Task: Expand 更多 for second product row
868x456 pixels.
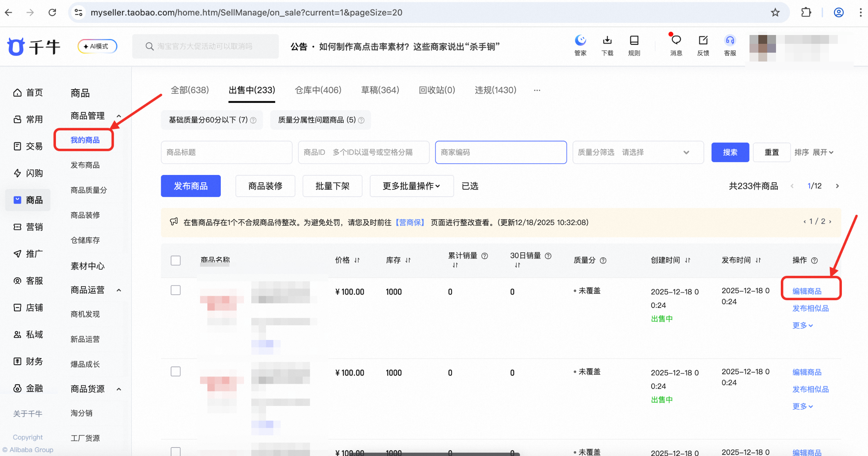Action: coord(803,406)
